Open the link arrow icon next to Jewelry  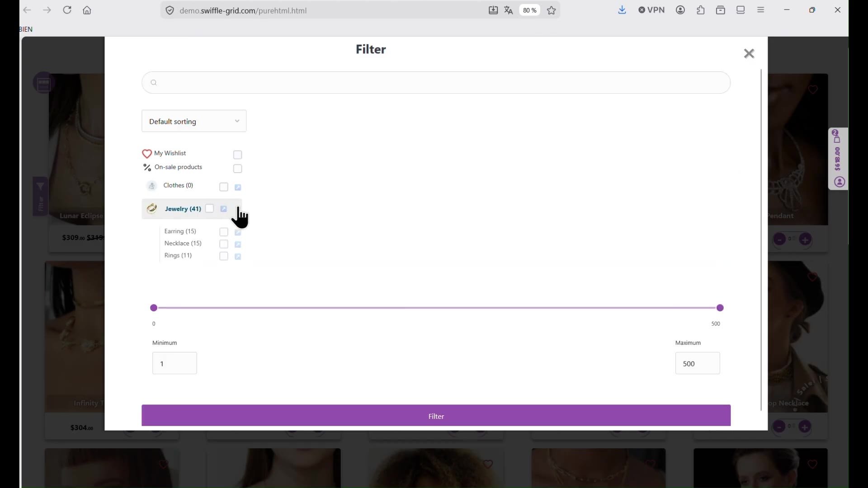point(225,209)
